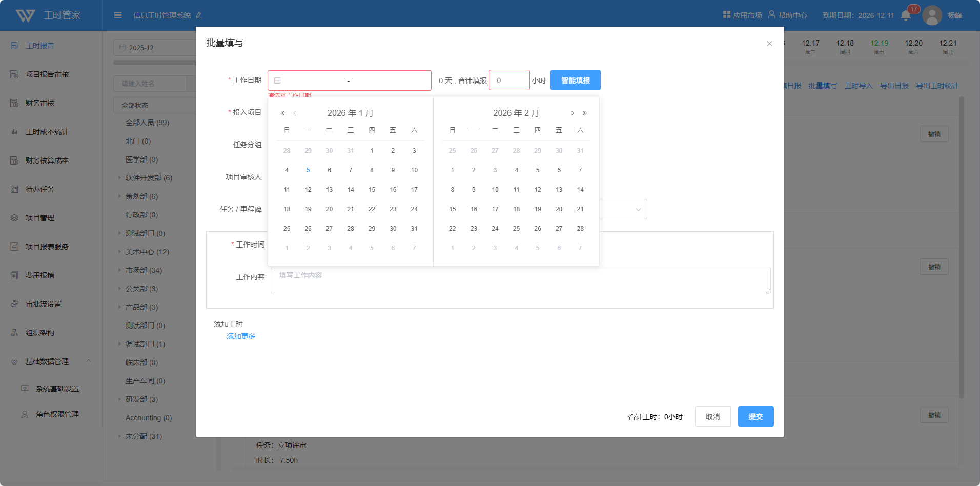This screenshot has height=486, width=980.
Task: Go to next month in calendar
Action: pyautogui.click(x=572, y=113)
